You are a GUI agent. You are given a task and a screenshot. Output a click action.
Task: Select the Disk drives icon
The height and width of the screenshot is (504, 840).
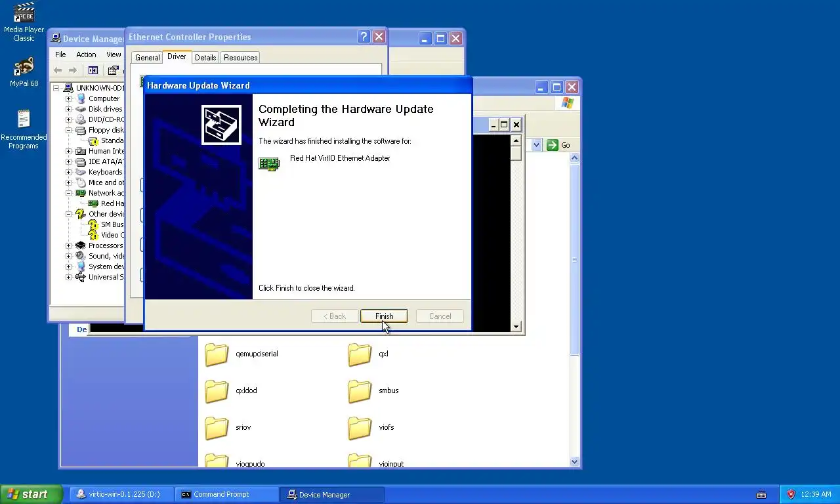81,109
